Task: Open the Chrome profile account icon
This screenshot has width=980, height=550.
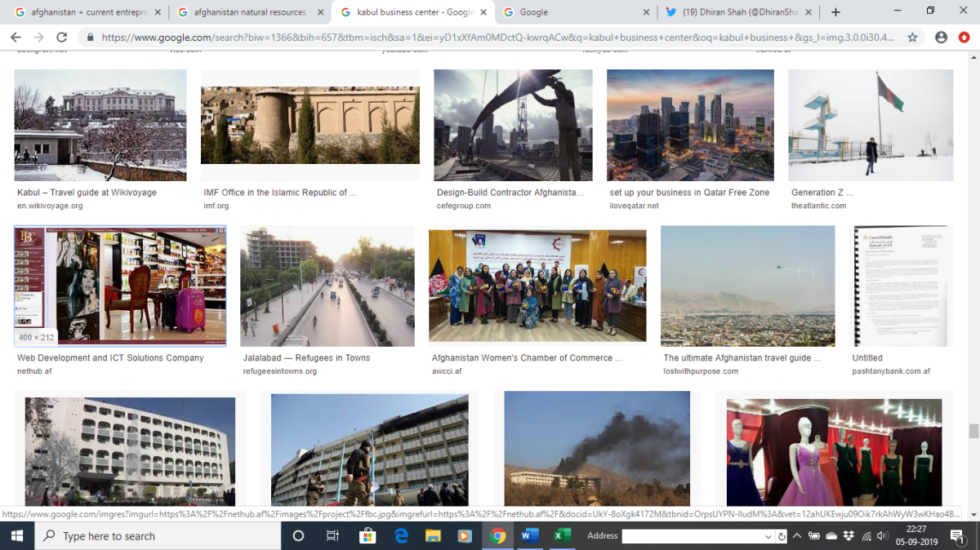Action: [x=941, y=38]
